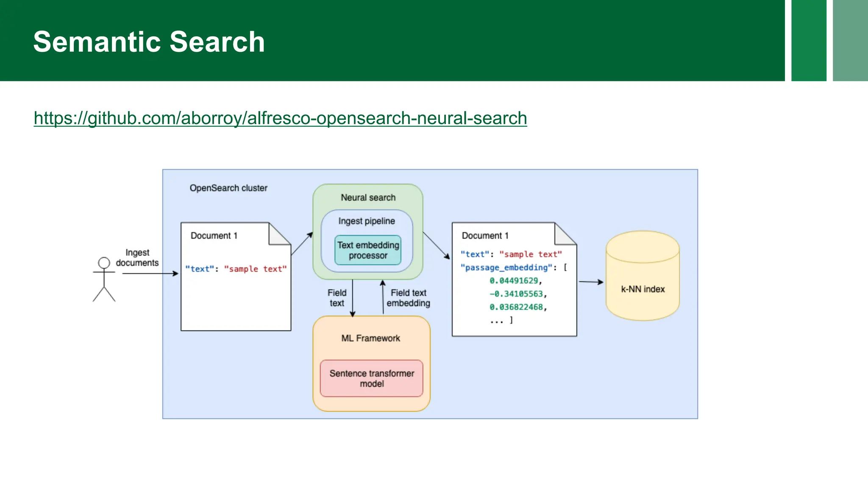Select the Text embedding processor box
Screen dimensions: 868x488
(x=368, y=250)
